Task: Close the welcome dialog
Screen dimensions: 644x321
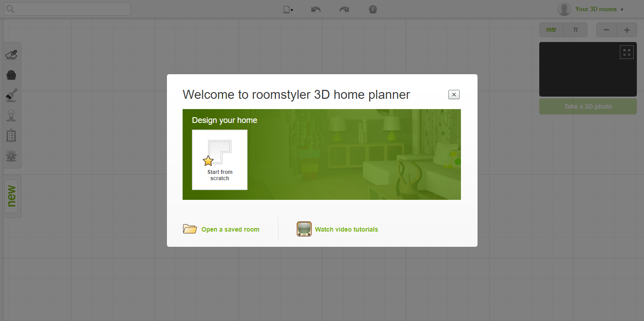Action: pyautogui.click(x=454, y=94)
